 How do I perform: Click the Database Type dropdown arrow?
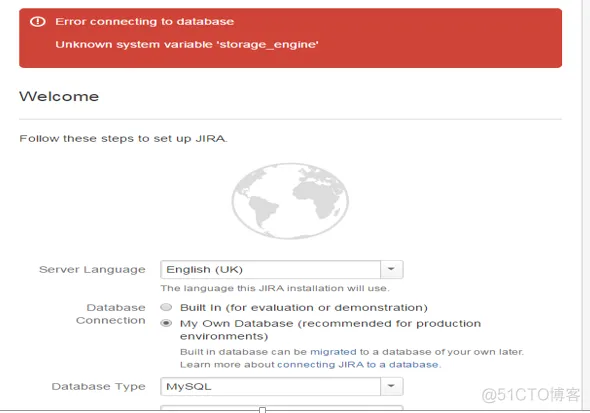coord(391,386)
